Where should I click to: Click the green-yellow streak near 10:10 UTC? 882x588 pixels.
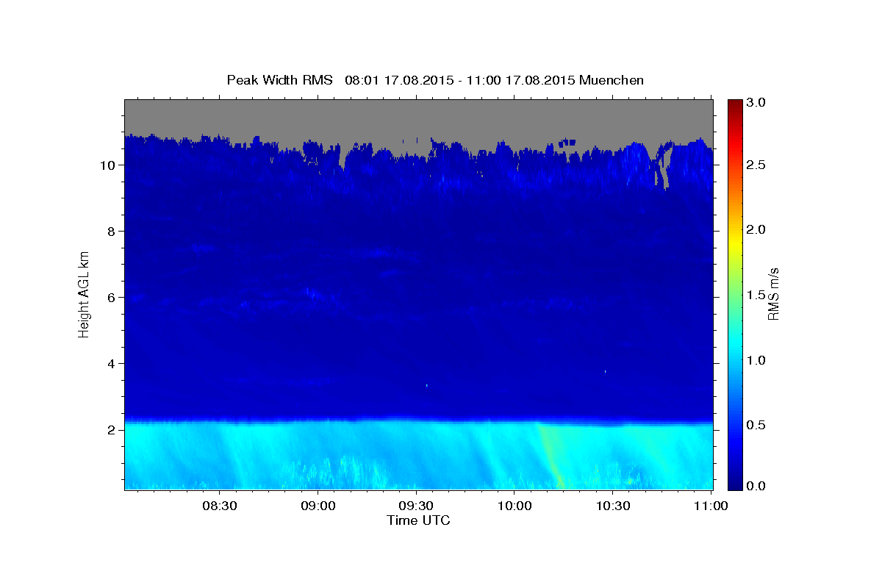pyautogui.click(x=551, y=456)
